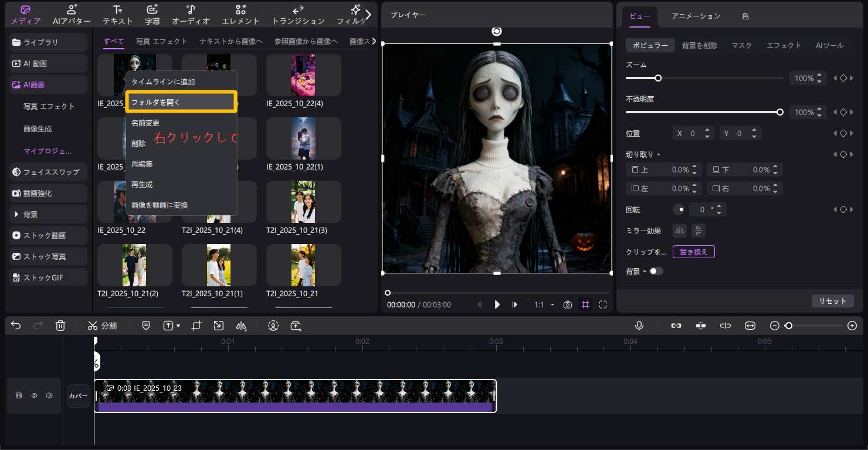Enter fullscreen preview in player
Viewport: 868px width, 450px height.
pos(602,304)
